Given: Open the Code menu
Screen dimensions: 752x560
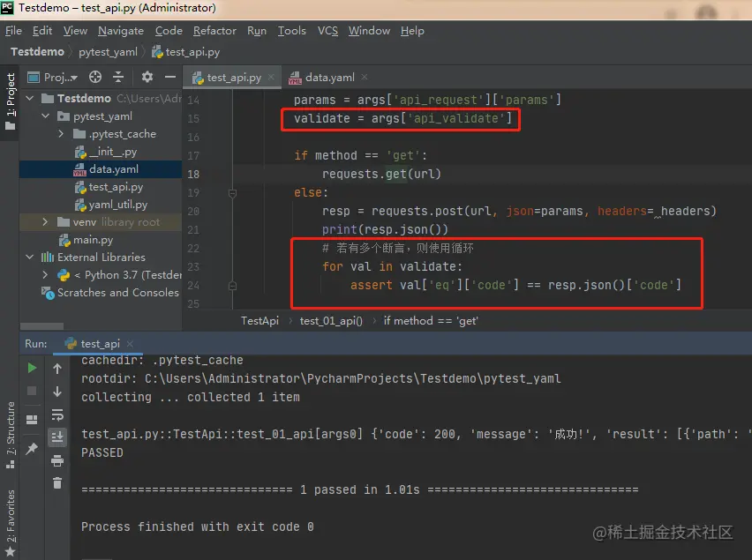Looking at the screenshot, I should [169, 31].
